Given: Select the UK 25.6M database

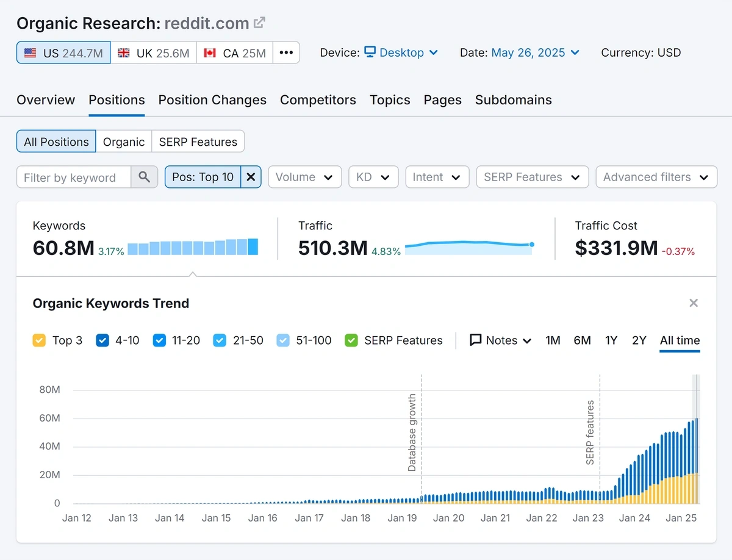Looking at the screenshot, I should (x=154, y=52).
